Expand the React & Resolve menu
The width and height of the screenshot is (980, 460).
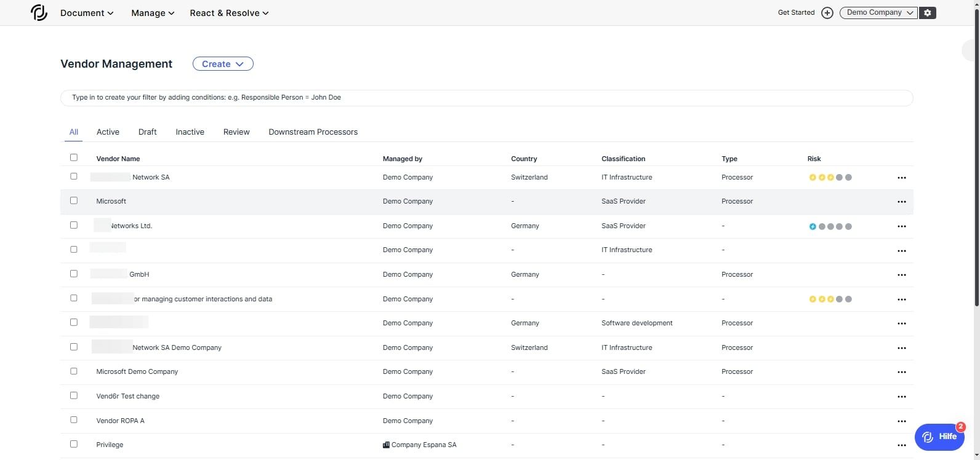click(229, 13)
